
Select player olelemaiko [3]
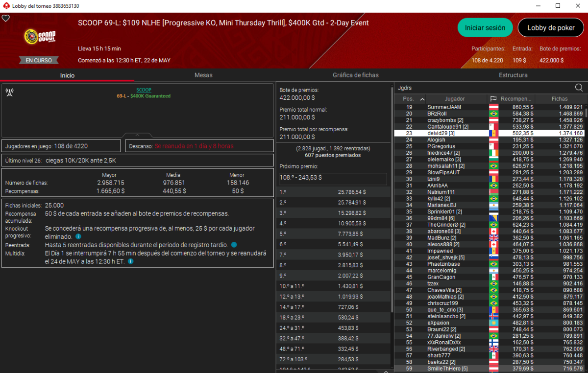[490, 160]
